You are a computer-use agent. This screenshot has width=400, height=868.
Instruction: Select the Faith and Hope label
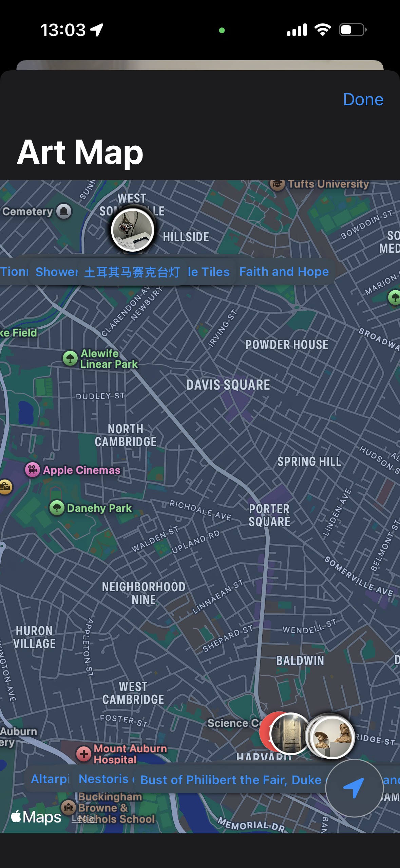284,272
